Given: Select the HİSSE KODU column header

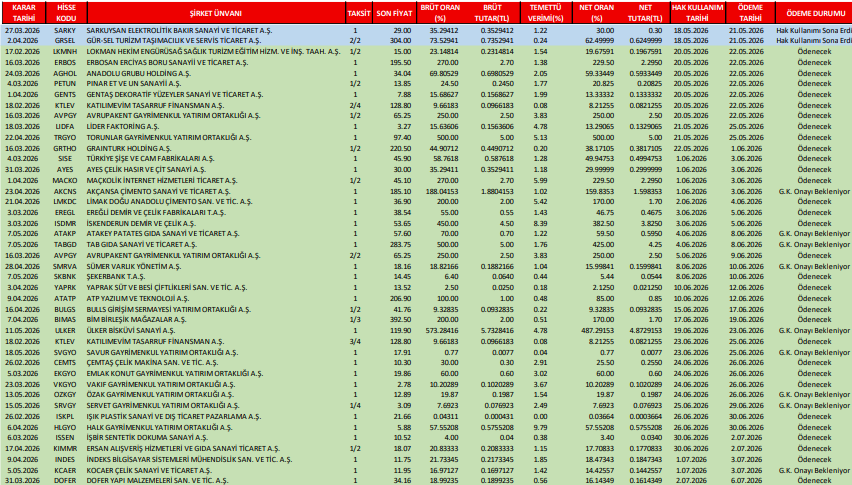Looking at the screenshot, I should click(x=66, y=12).
